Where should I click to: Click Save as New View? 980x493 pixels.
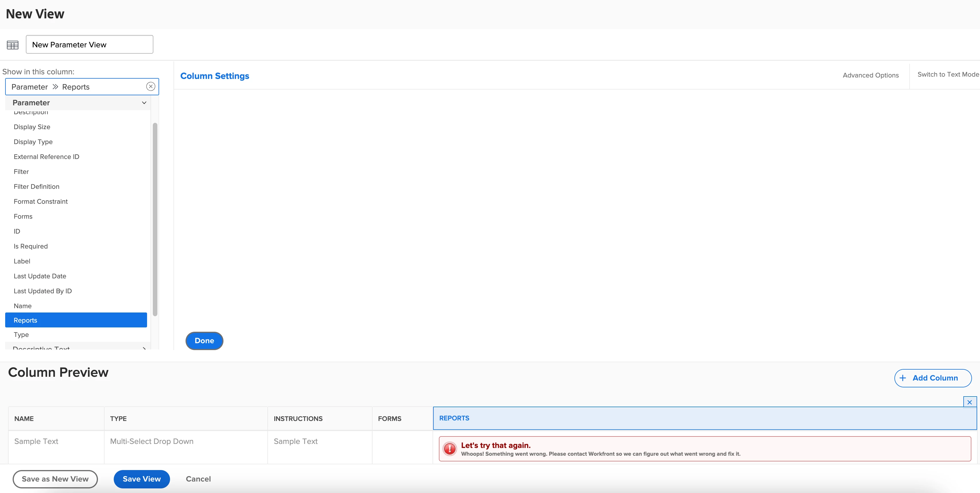tap(55, 479)
